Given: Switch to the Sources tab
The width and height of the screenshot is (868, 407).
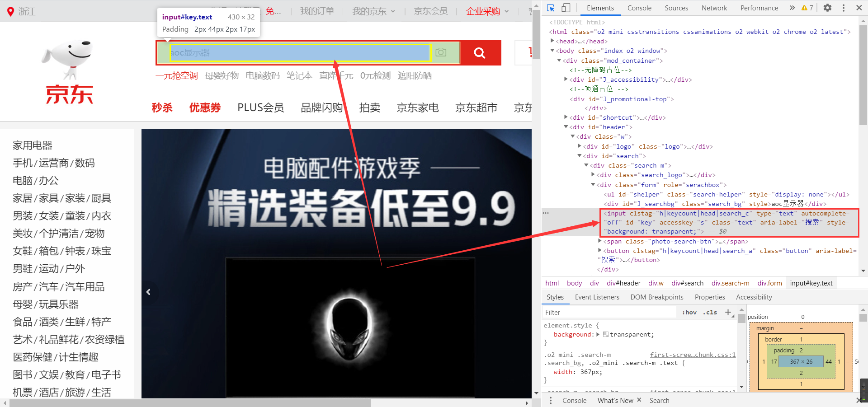Looking at the screenshot, I should [676, 8].
